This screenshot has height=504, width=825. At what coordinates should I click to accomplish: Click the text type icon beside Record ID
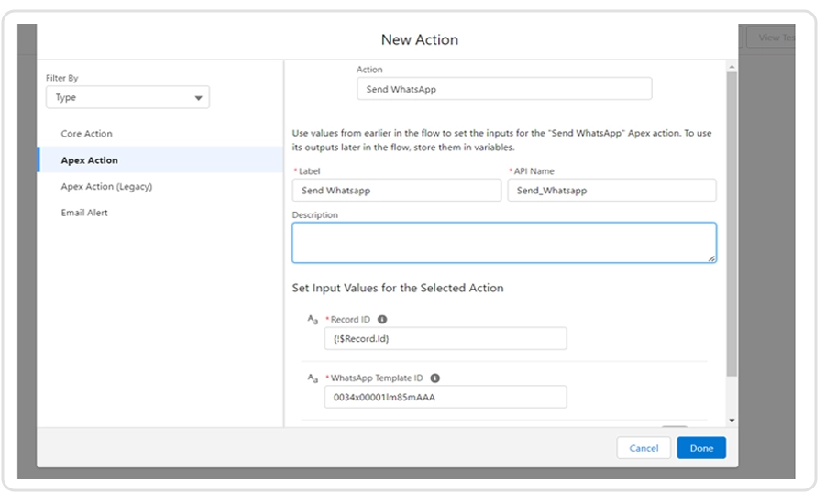pyautogui.click(x=313, y=320)
